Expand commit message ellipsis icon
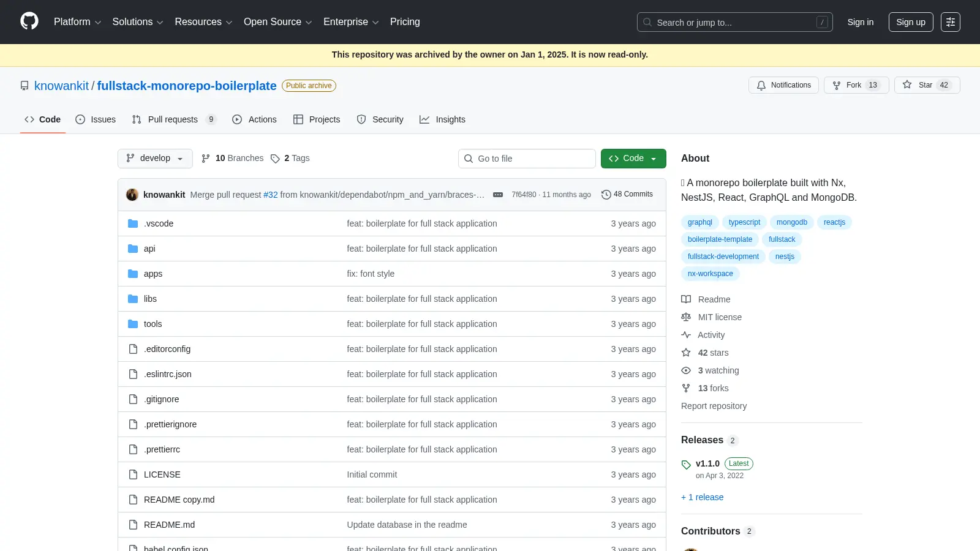980x551 pixels. [x=498, y=195]
